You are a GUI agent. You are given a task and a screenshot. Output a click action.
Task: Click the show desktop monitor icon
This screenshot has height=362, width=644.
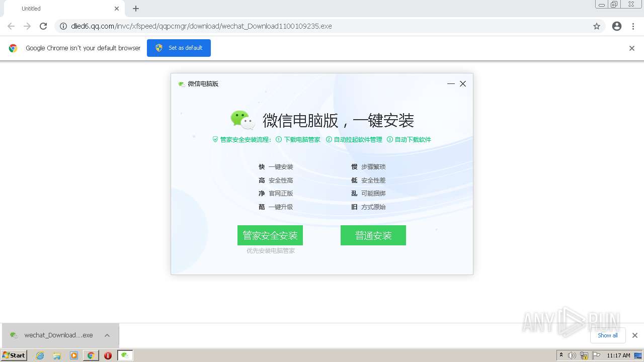(638, 355)
